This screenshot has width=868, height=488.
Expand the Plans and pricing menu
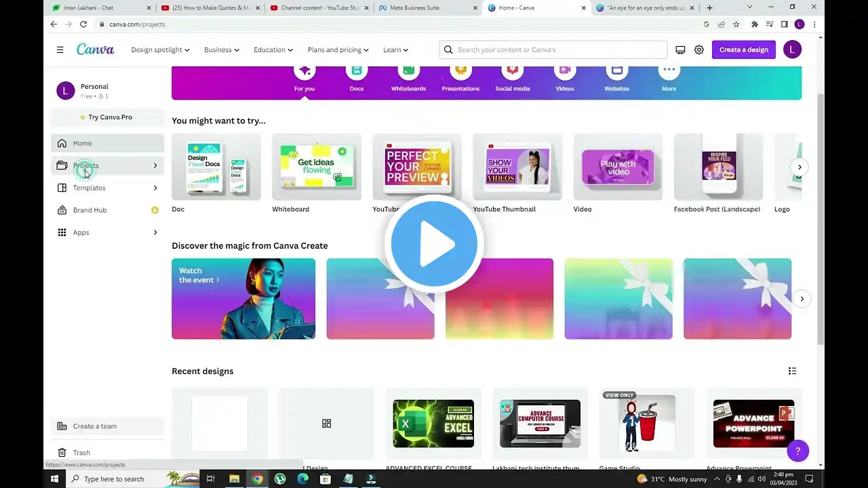(x=338, y=49)
